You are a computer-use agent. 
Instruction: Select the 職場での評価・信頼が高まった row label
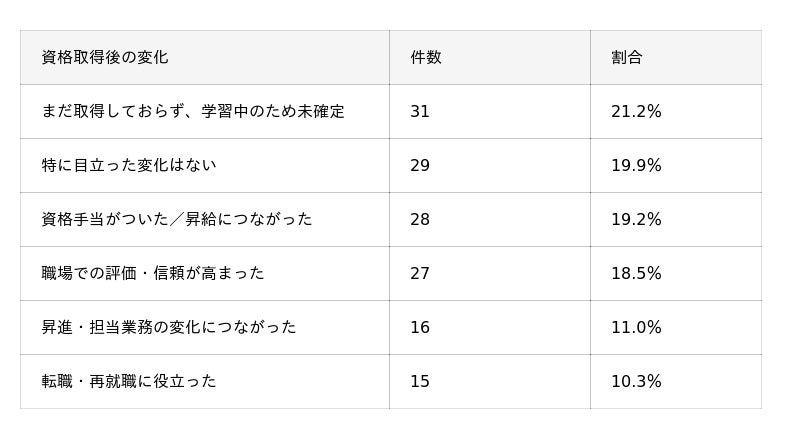[153, 274]
